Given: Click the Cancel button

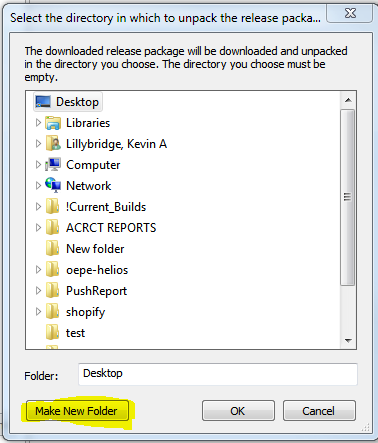Looking at the screenshot, I should 319,411.
